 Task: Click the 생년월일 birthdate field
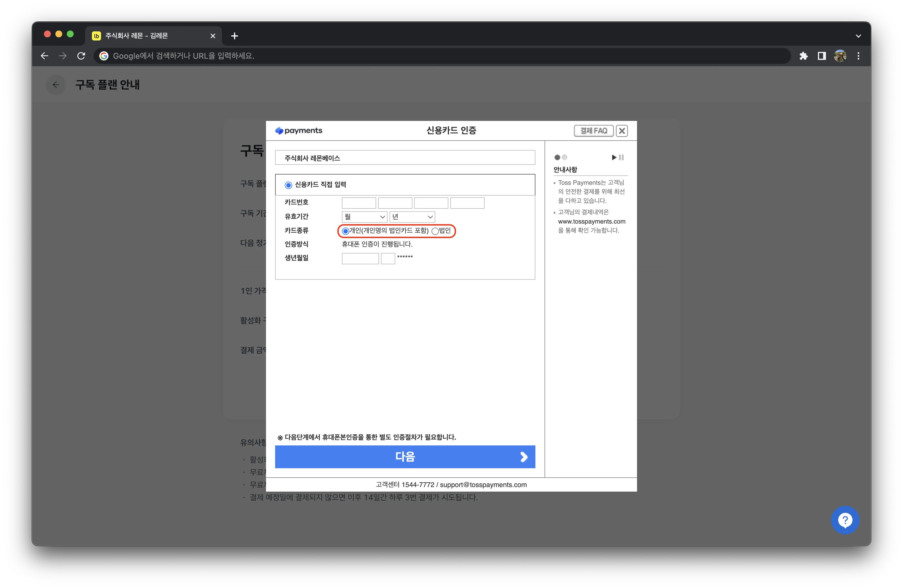click(360, 259)
